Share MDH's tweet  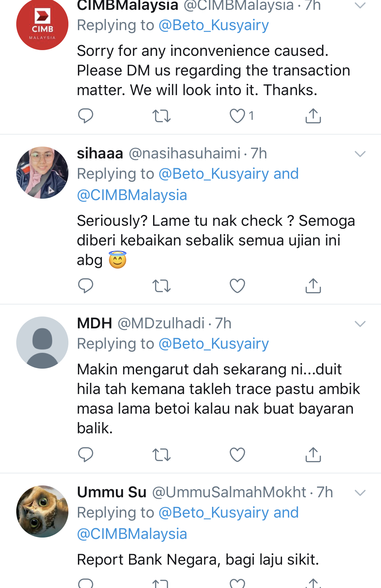click(313, 455)
